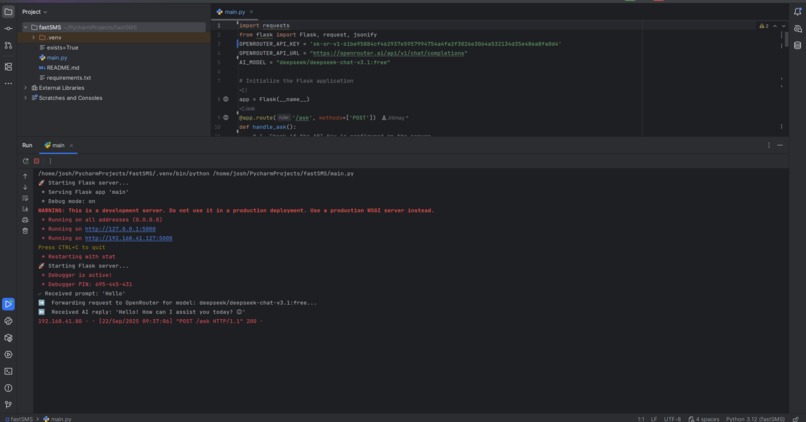
Task: Click the console scroll Down arrow icon
Action: (25, 187)
